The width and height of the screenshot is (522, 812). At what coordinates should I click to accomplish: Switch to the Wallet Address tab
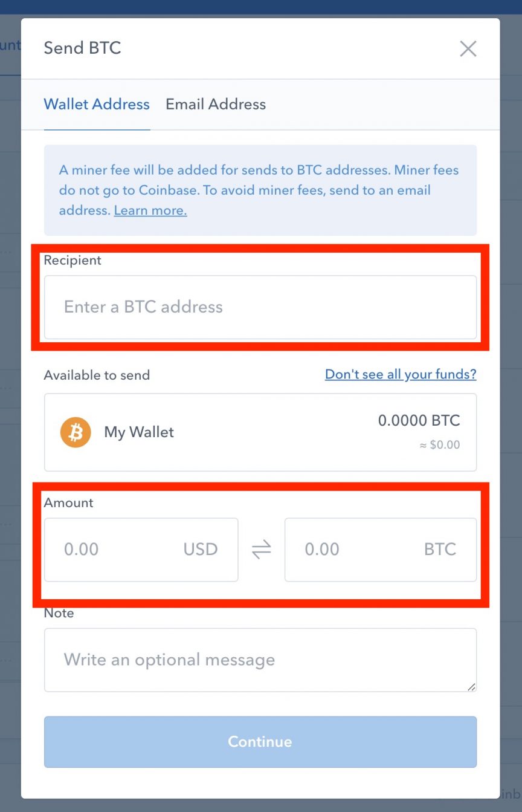pyautogui.click(x=97, y=104)
